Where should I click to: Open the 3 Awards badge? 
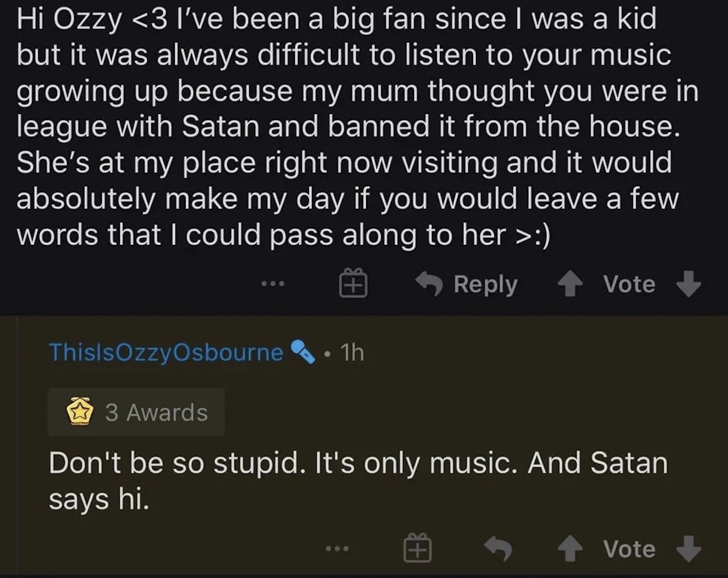coord(137,412)
